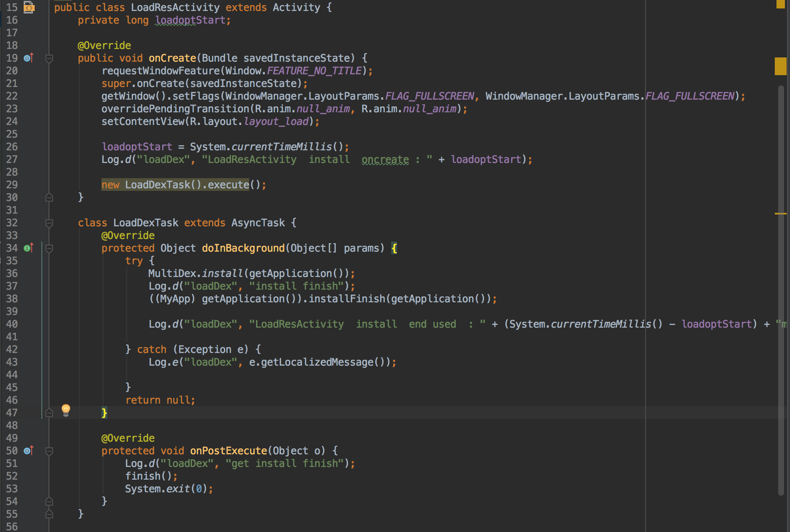Viewport: 790px width, 532px height.
Task: Click the "end used" text in line 40 string
Action: [433, 324]
